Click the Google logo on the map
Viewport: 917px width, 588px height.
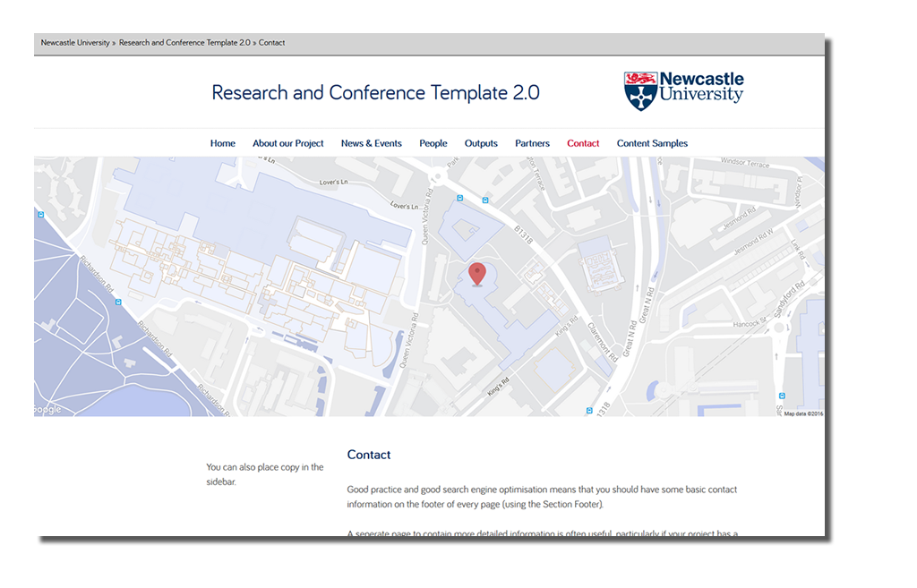[47, 409]
